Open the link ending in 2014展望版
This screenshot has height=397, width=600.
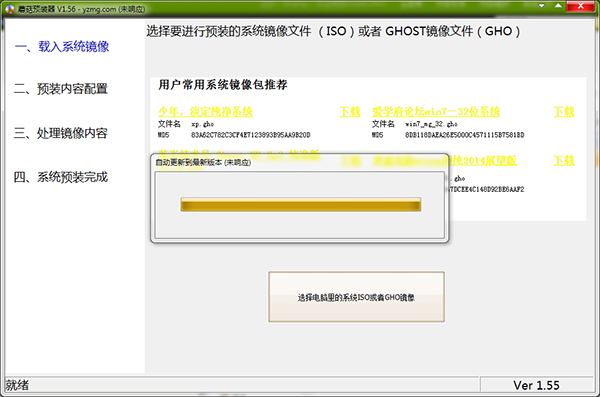tap(483, 160)
